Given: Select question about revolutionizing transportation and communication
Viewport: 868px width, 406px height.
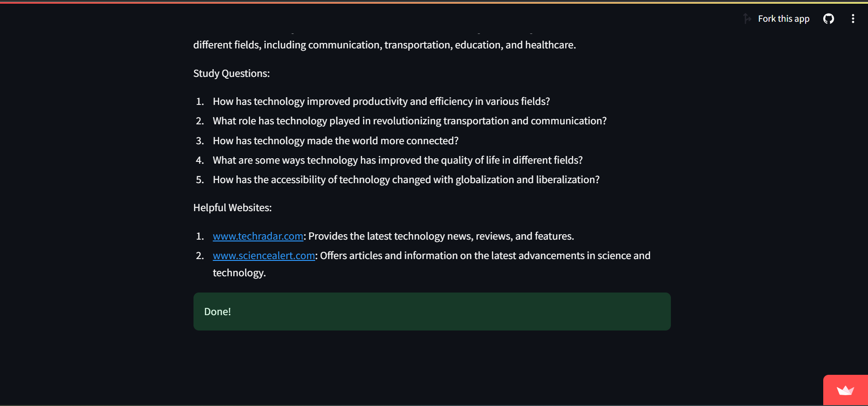Looking at the screenshot, I should pyautogui.click(x=410, y=121).
